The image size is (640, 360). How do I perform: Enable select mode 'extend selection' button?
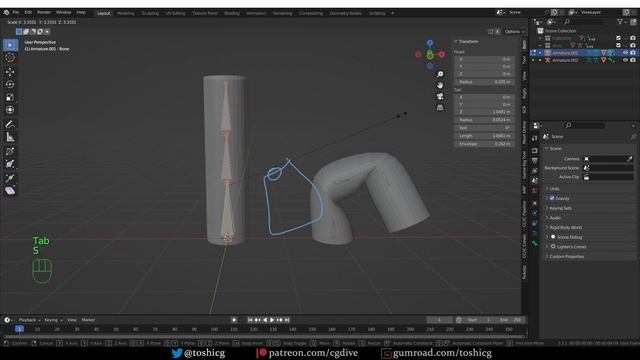(x=26, y=31)
